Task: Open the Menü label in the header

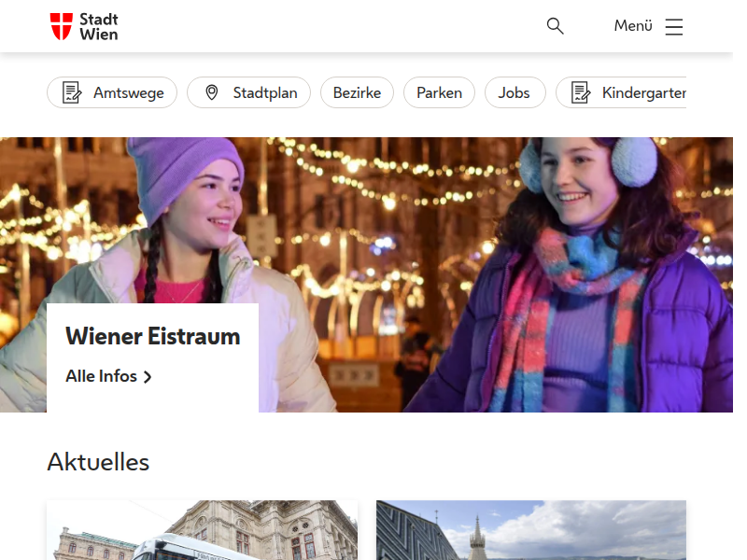Action: click(633, 26)
